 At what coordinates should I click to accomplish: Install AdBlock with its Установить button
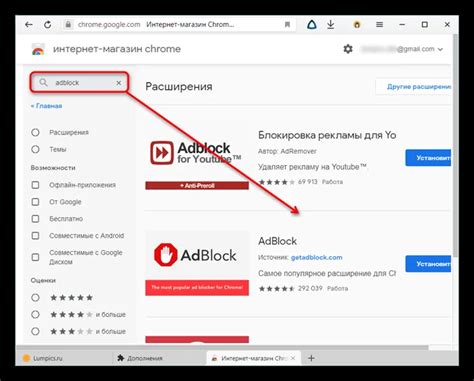click(x=428, y=264)
